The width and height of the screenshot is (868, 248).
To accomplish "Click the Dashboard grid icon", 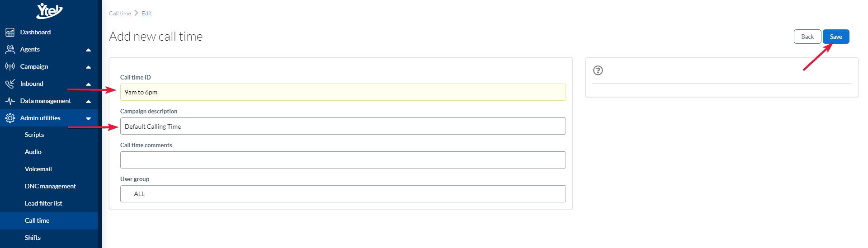I will pyautogui.click(x=10, y=32).
